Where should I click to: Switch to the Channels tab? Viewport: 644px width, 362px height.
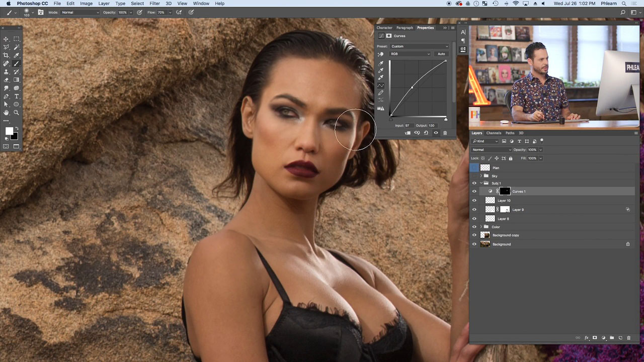[x=494, y=133]
